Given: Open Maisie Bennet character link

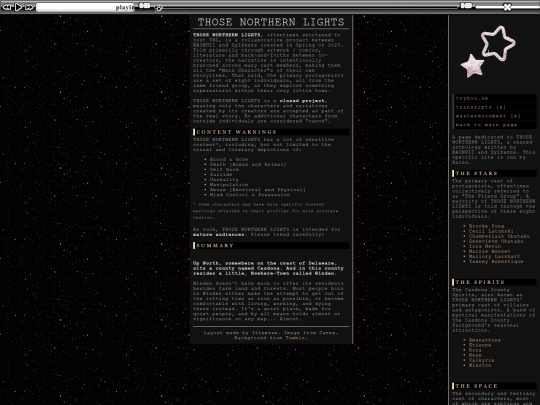Looking at the screenshot, I should point(489,251).
